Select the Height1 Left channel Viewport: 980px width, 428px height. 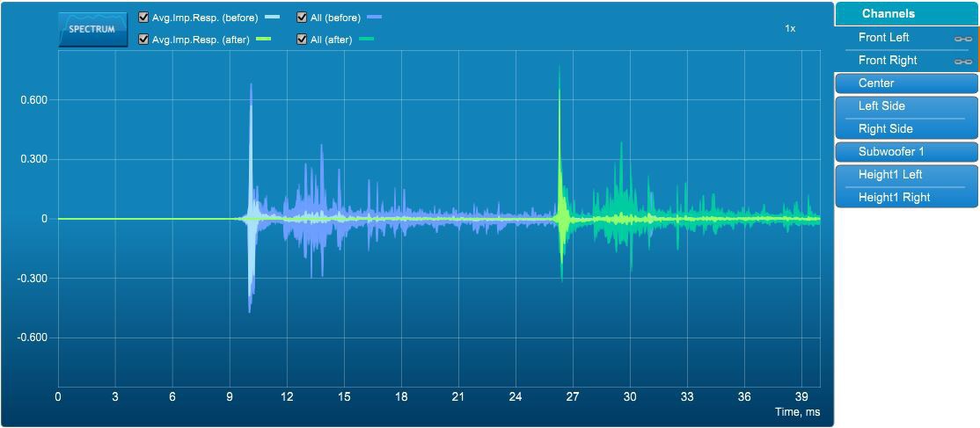point(890,175)
